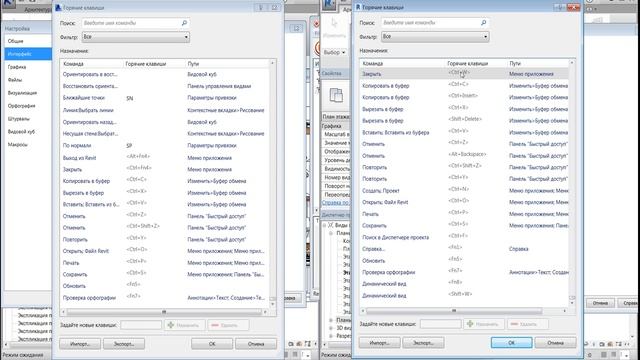The width and height of the screenshot is (640, 360).
Task: Sort by Пути column in right dialog
Action: 538,64
